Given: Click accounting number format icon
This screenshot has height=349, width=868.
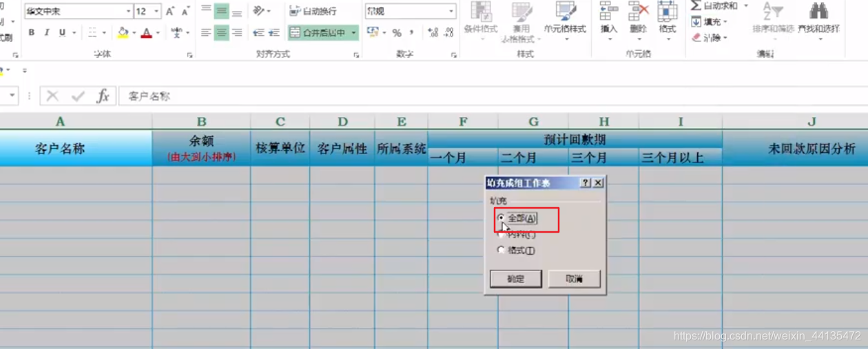Looking at the screenshot, I should [372, 32].
